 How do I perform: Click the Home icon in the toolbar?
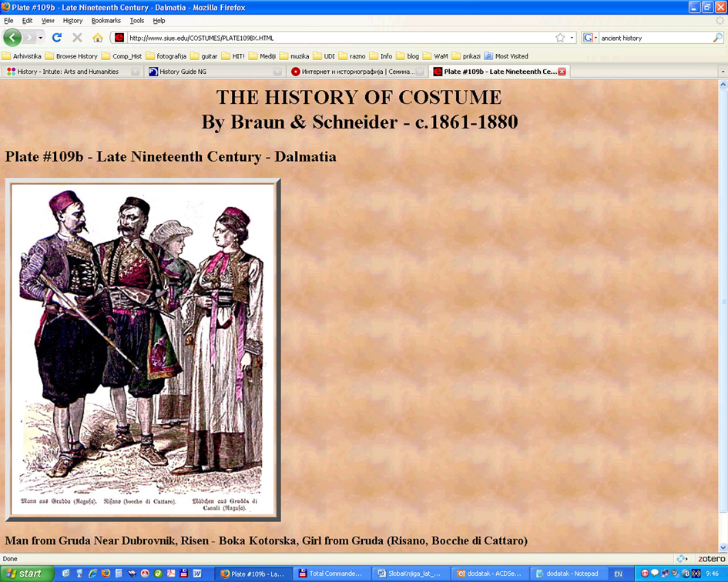pyautogui.click(x=98, y=38)
